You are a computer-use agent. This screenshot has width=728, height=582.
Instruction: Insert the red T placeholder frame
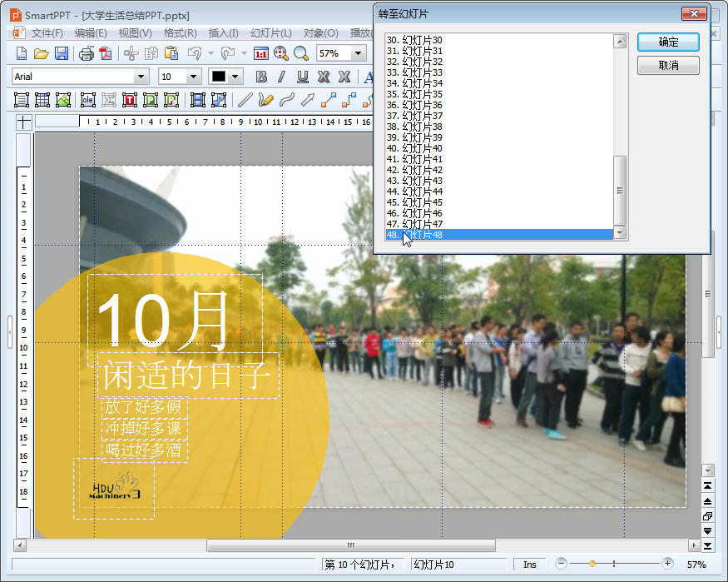coord(130,100)
